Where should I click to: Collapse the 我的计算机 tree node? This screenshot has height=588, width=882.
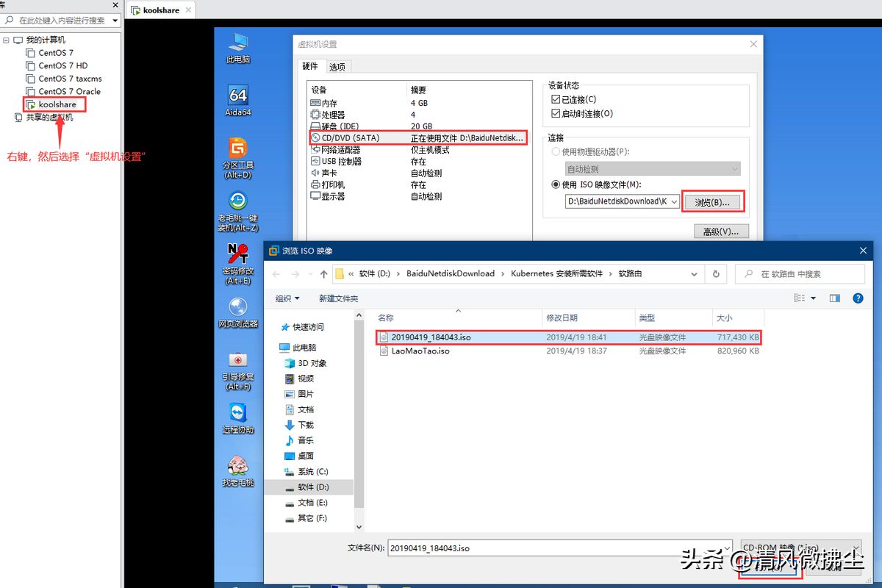7,40
